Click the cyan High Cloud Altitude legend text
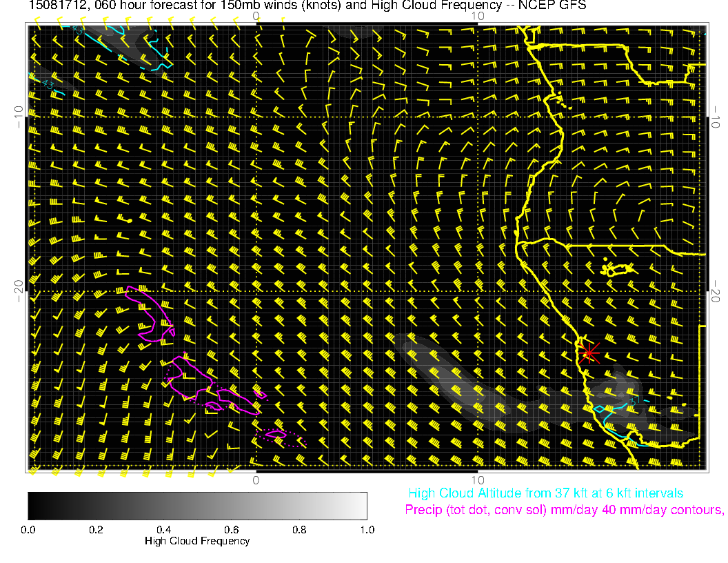The image size is (728, 563). click(545, 493)
